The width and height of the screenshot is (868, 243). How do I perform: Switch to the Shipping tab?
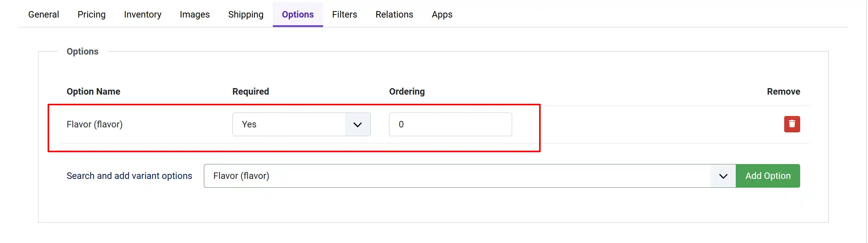(x=246, y=14)
